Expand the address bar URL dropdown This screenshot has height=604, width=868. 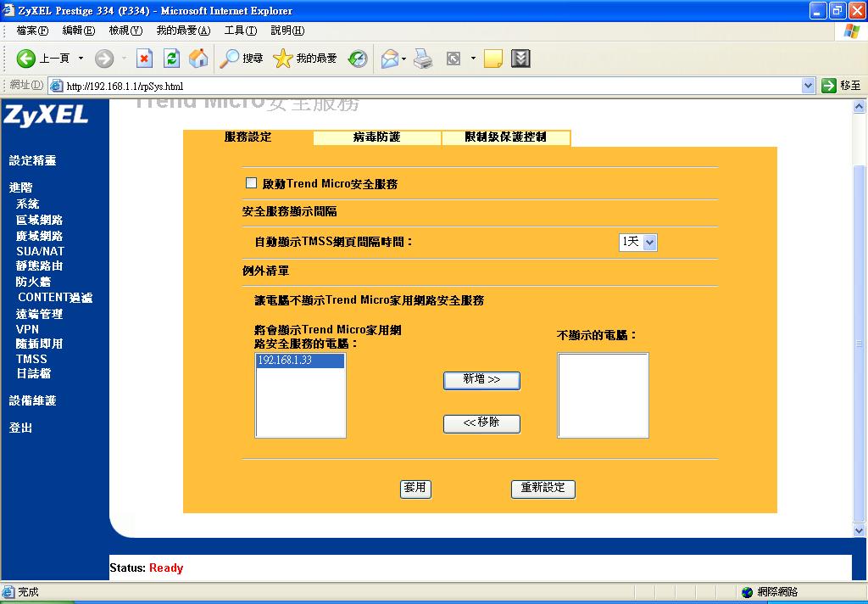click(x=808, y=86)
